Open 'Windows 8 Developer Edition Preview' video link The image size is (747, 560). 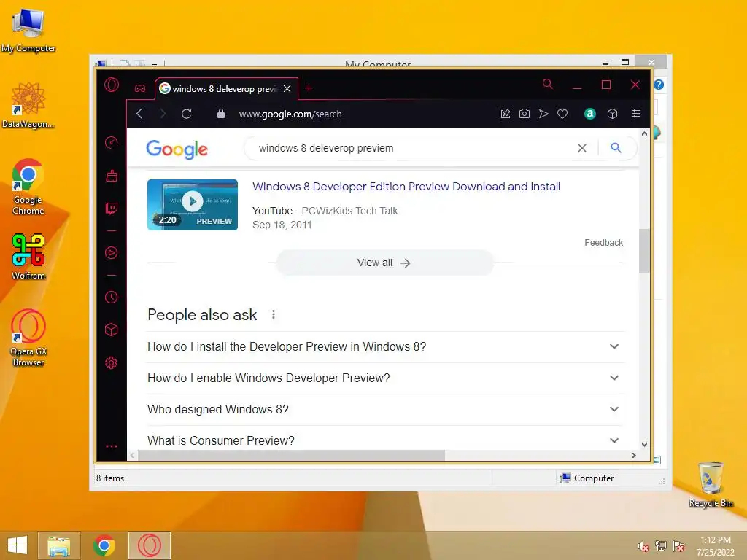pyautogui.click(x=406, y=187)
